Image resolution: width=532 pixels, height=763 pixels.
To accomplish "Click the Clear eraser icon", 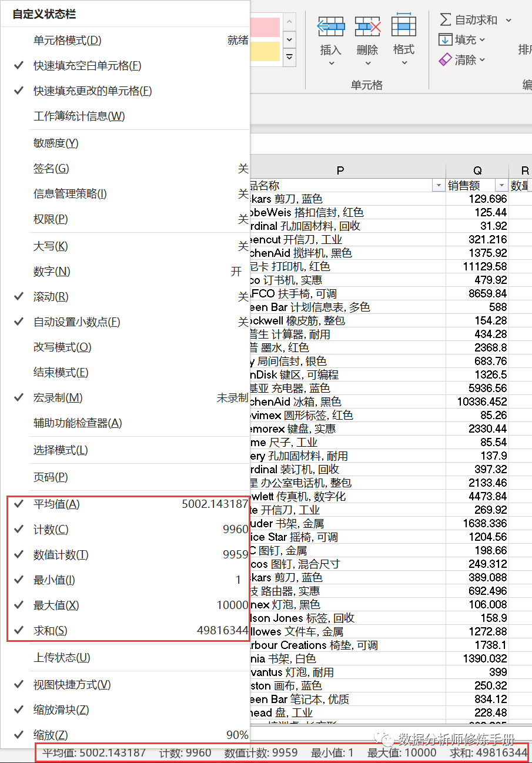I will [x=446, y=59].
